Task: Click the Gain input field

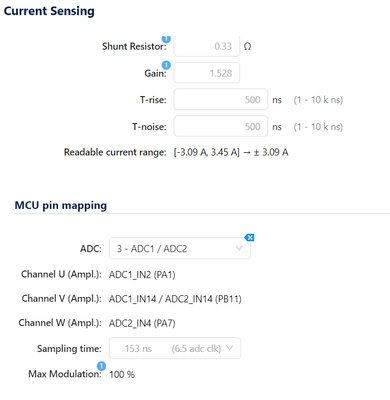Action: (207, 73)
